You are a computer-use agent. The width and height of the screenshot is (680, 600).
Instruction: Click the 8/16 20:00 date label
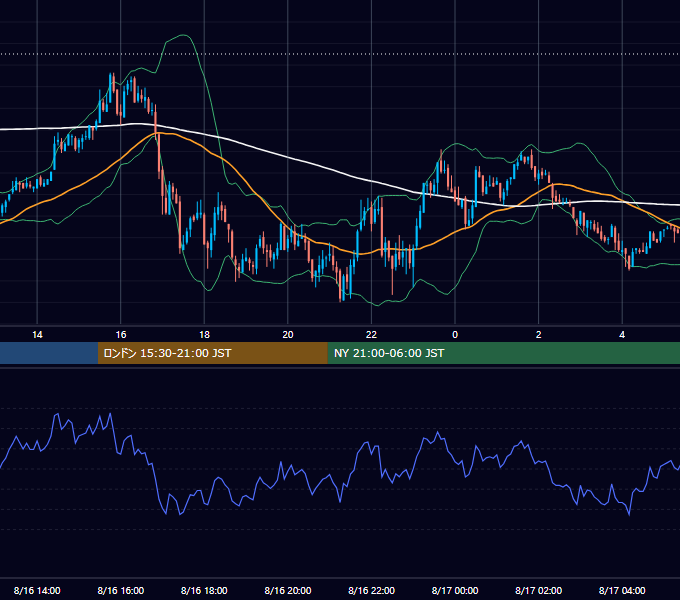(288, 590)
